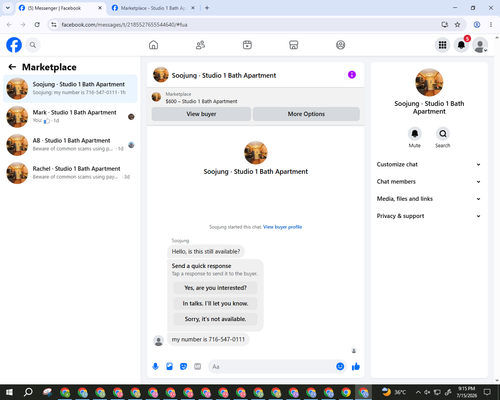Reload the page with the refresh icon
Image resolution: width=500 pixels, height=400 pixels.
pyautogui.click(x=37, y=25)
